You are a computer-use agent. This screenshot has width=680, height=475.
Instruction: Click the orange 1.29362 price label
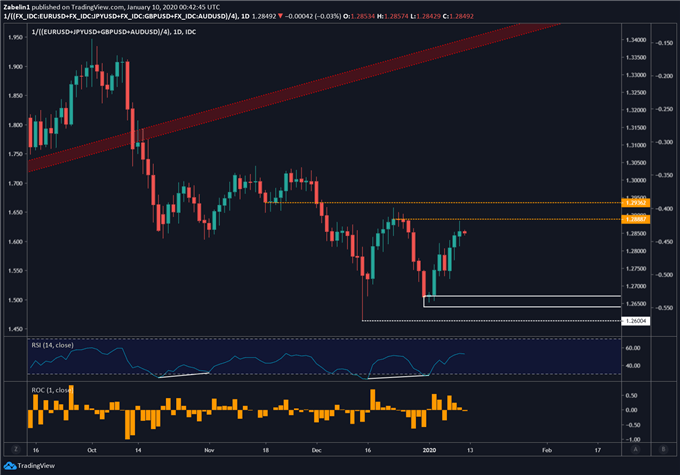pos(636,203)
